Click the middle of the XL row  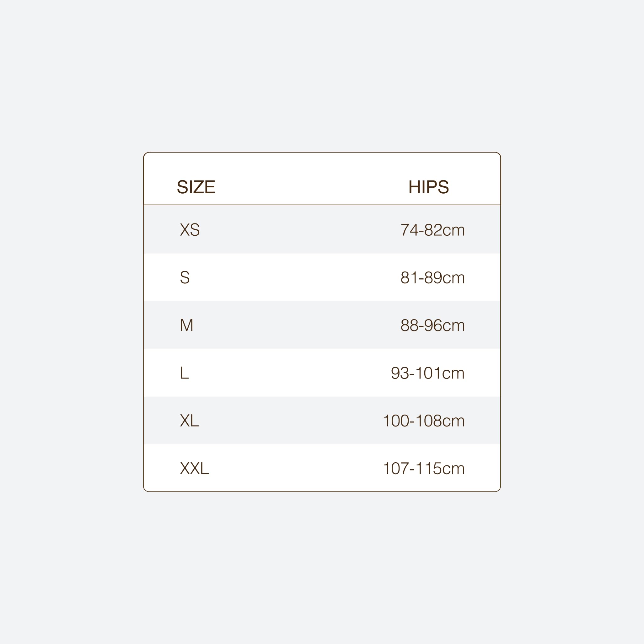[x=322, y=420]
